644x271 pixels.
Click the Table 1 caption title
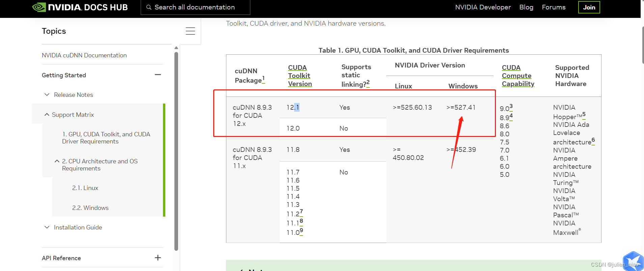[x=414, y=50]
